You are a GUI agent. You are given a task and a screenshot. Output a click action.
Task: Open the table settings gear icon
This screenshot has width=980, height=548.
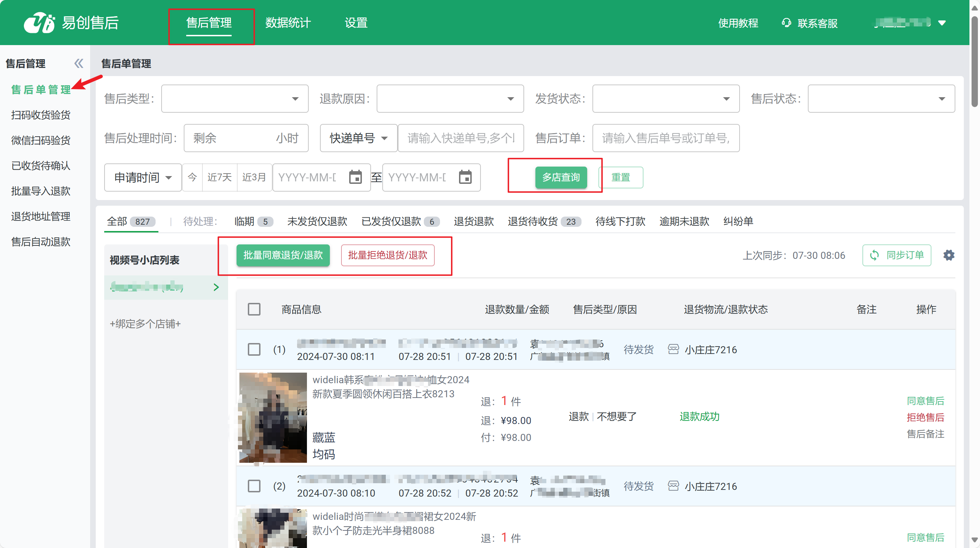[x=948, y=255]
